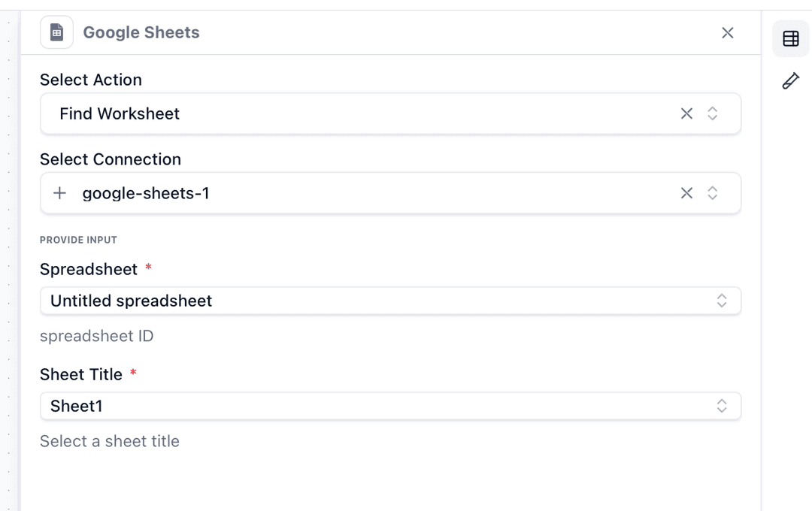Select the paintbrush icon in right sidebar
Viewport: 812px width, 511px height.
coord(790,80)
